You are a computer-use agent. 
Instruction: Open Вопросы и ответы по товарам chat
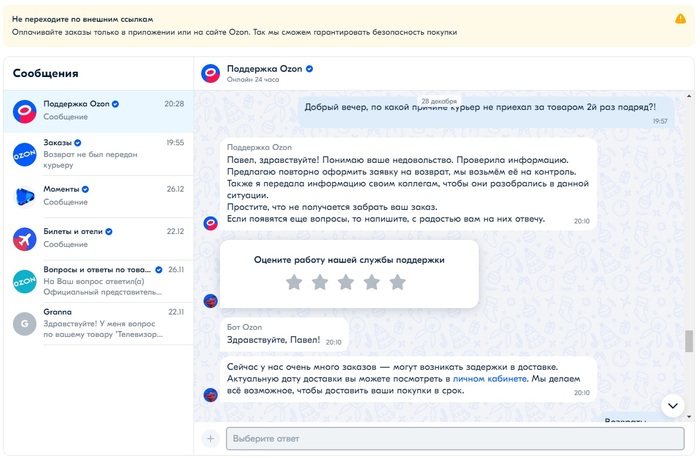(98, 280)
